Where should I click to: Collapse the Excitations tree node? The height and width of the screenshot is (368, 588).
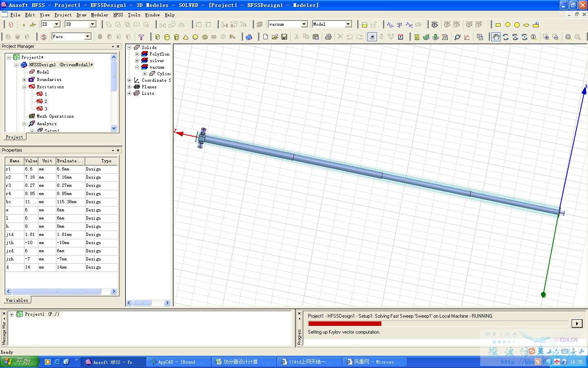(x=24, y=87)
